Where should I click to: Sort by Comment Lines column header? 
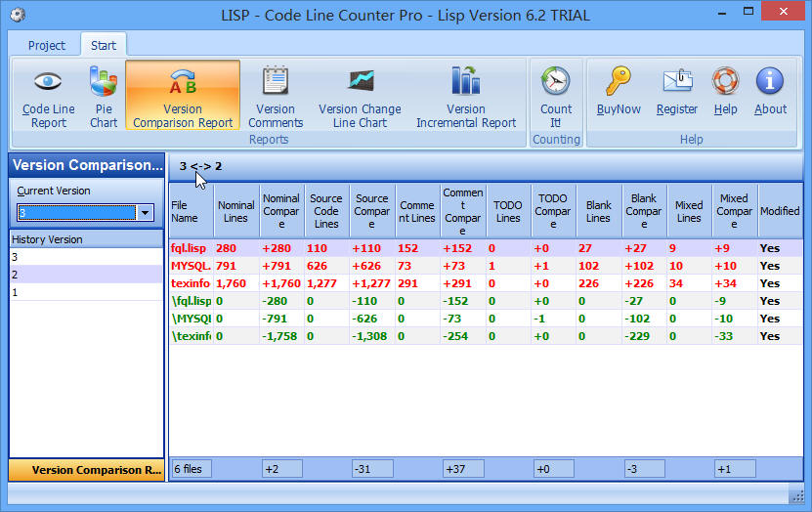click(417, 211)
